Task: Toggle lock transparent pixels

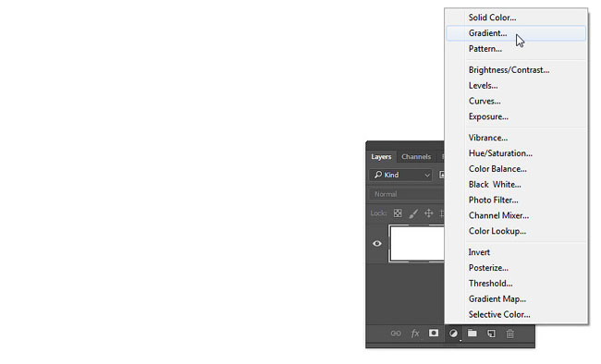Action: [x=398, y=213]
